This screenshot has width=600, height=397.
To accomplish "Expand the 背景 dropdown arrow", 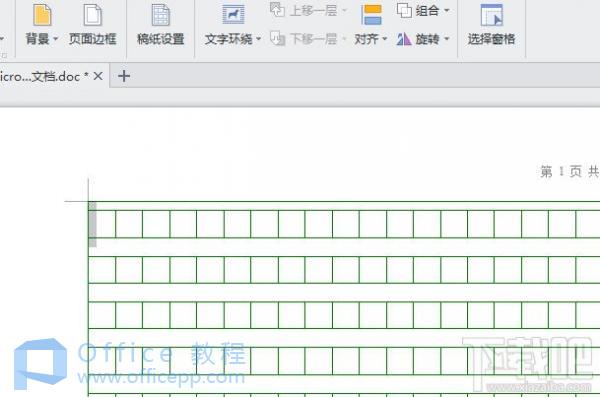I will (x=55, y=39).
